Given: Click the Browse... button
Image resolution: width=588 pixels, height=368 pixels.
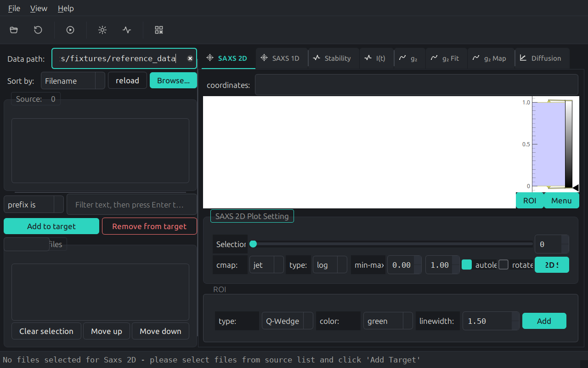Looking at the screenshot, I should (x=173, y=80).
